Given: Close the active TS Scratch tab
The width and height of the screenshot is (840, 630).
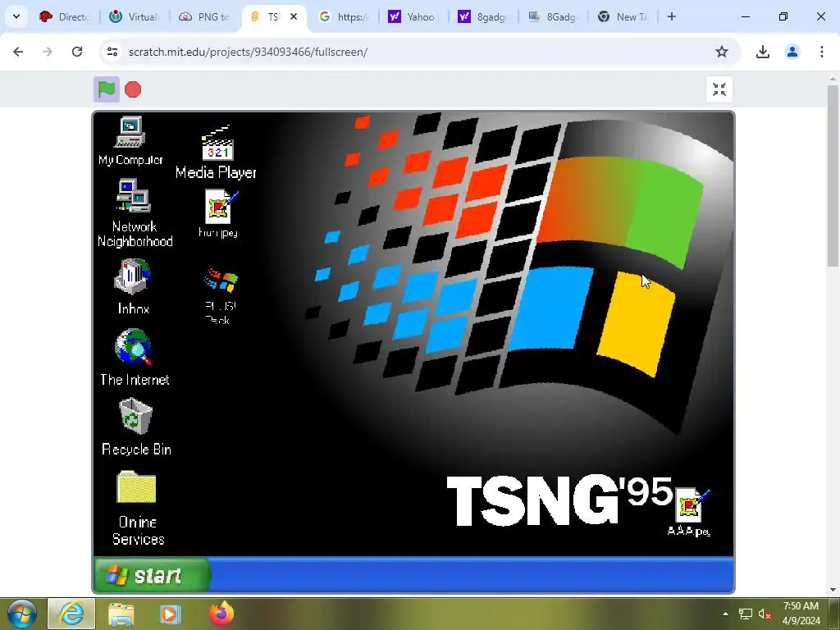Looking at the screenshot, I should click(294, 16).
